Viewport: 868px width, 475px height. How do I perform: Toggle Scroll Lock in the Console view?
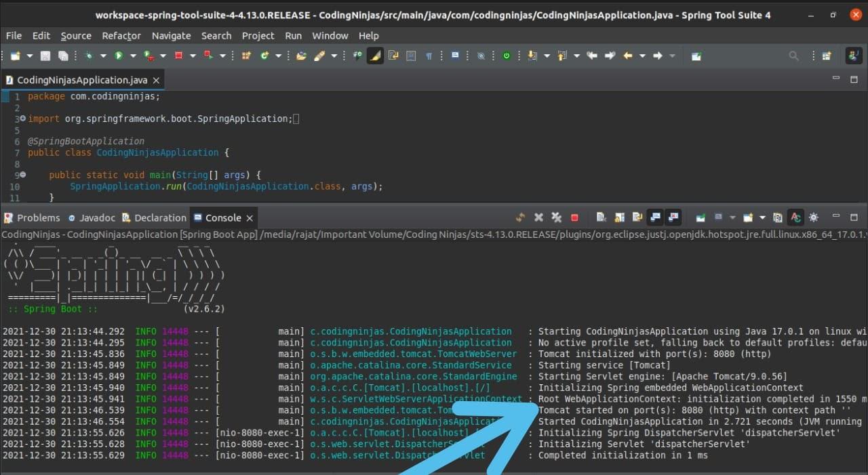tap(618, 218)
